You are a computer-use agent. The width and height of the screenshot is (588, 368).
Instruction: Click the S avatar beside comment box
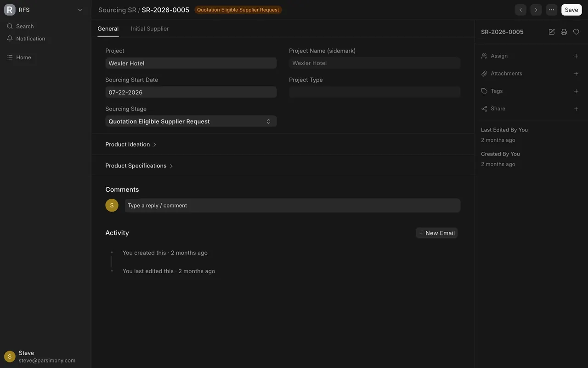112,205
